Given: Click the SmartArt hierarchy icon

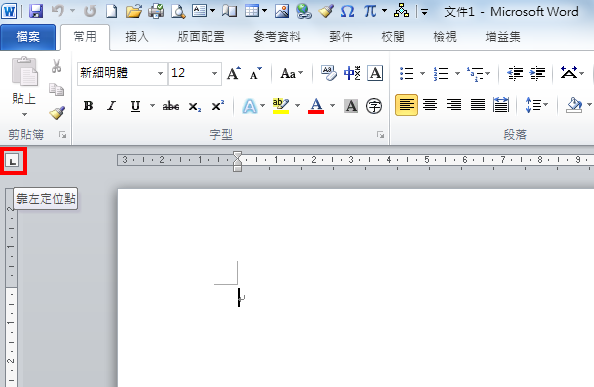Looking at the screenshot, I should pos(401,11).
